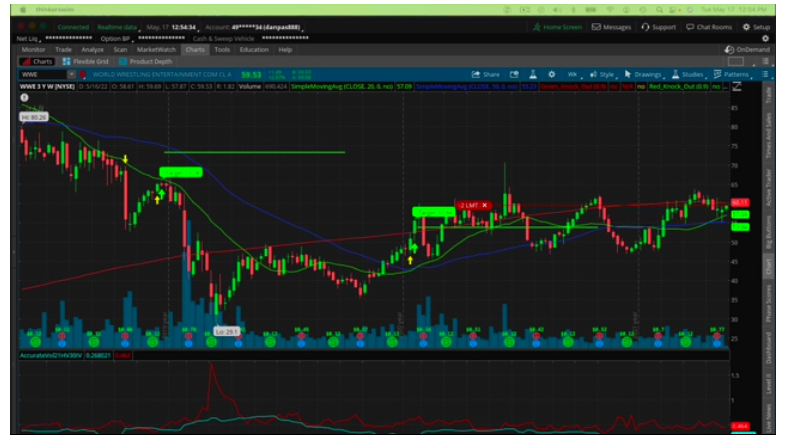Open Chat Rooms bubble icon
Image resolution: width=790 pixels, height=438 pixels.
pos(690,27)
